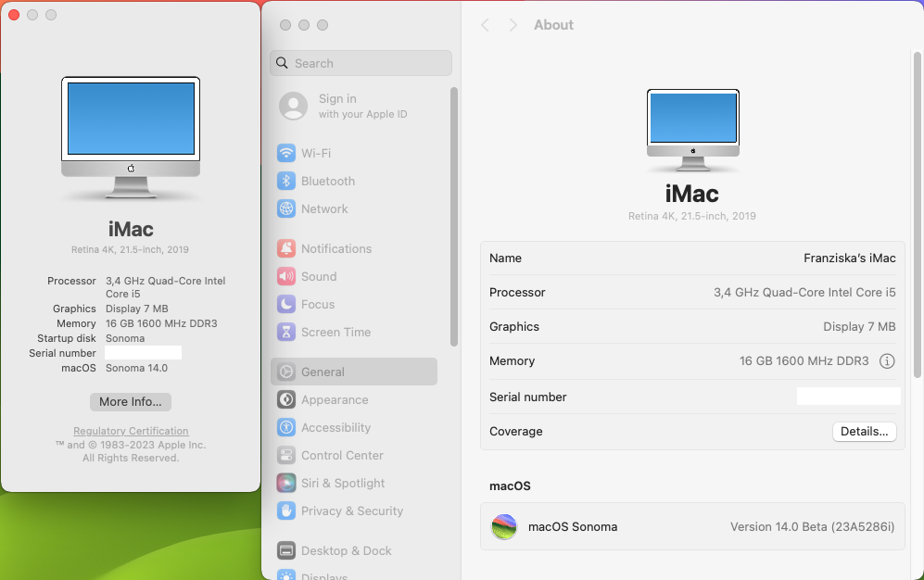Image resolution: width=924 pixels, height=580 pixels.
Task: Select the Bluetooth icon in sidebar
Action: [x=286, y=181]
